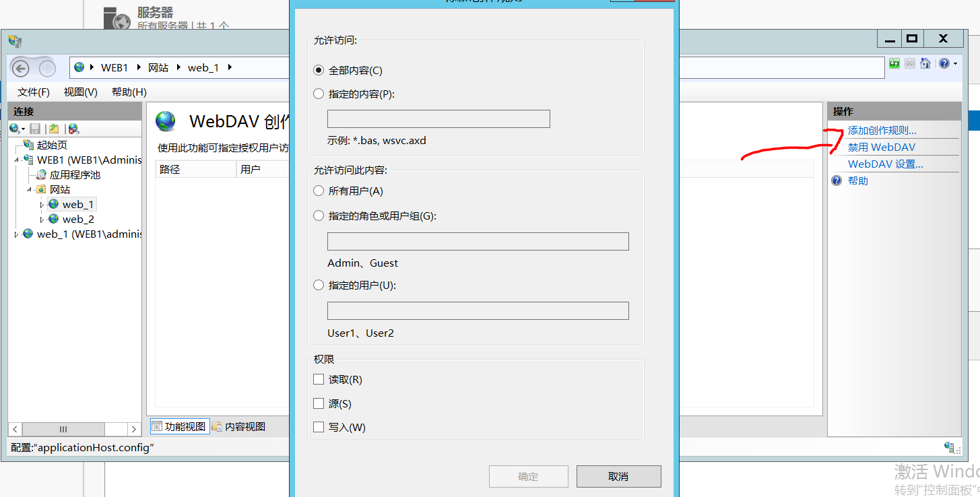Image resolution: width=980 pixels, height=497 pixels.
Task: Click the 应用程序池 application pools icon
Action: (42, 174)
